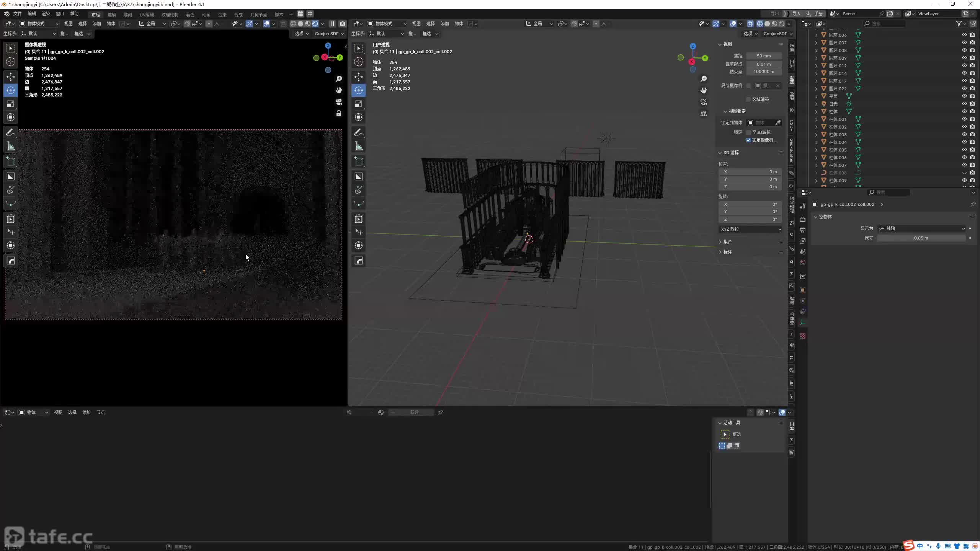
Task: Expand the 集合 panel section
Action: pyautogui.click(x=727, y=242)
